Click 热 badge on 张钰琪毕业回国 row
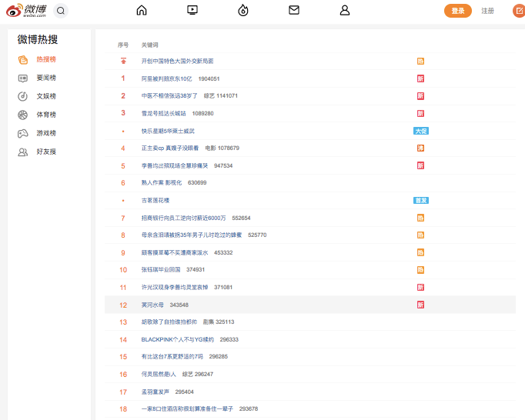The image size is (525, 420). 420,270
